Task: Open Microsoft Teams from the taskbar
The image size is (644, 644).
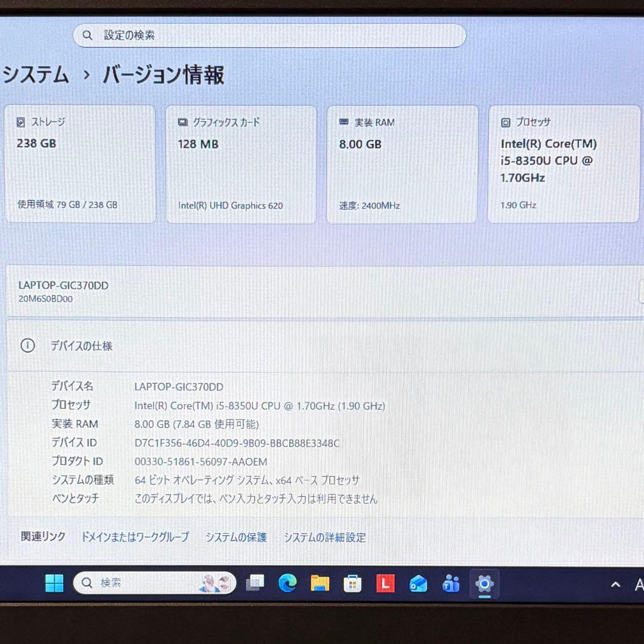Action: (x=451, y=584)
